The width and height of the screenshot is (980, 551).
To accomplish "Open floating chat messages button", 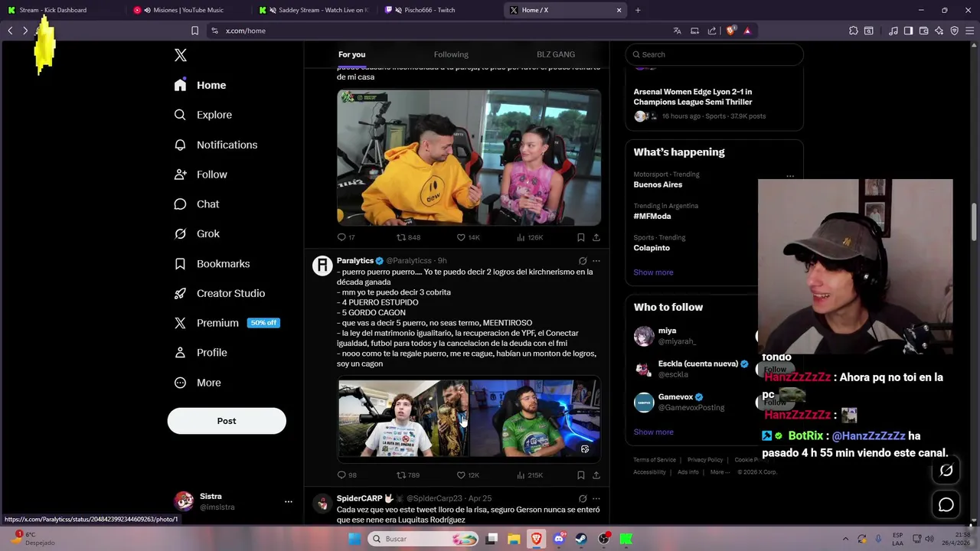I will coord(946,505).
